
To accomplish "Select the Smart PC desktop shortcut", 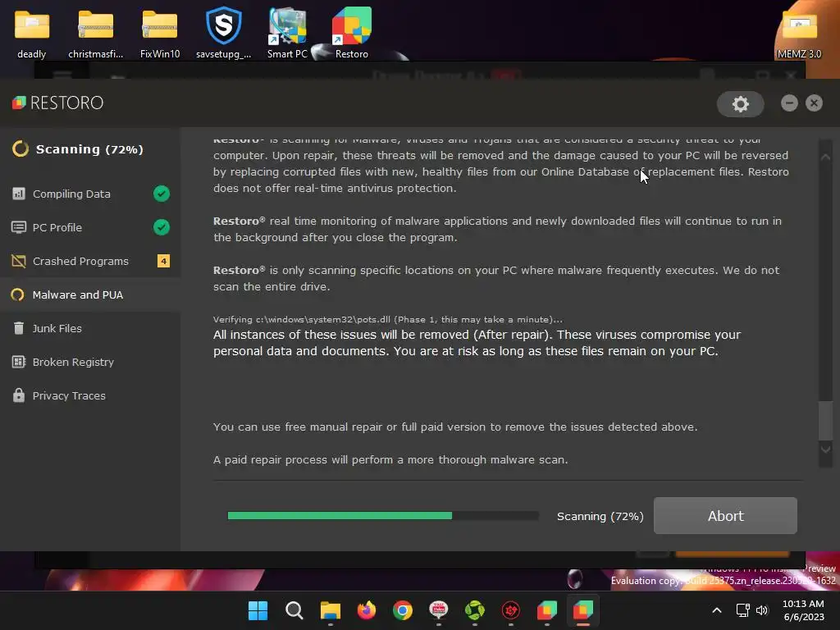I will click(x=288, y=34).
